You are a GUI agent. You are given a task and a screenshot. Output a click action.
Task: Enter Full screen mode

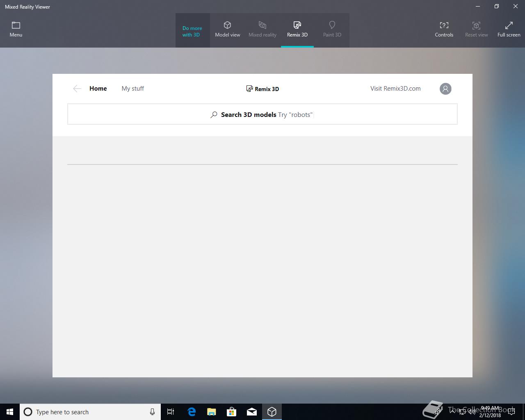[509, 30]
